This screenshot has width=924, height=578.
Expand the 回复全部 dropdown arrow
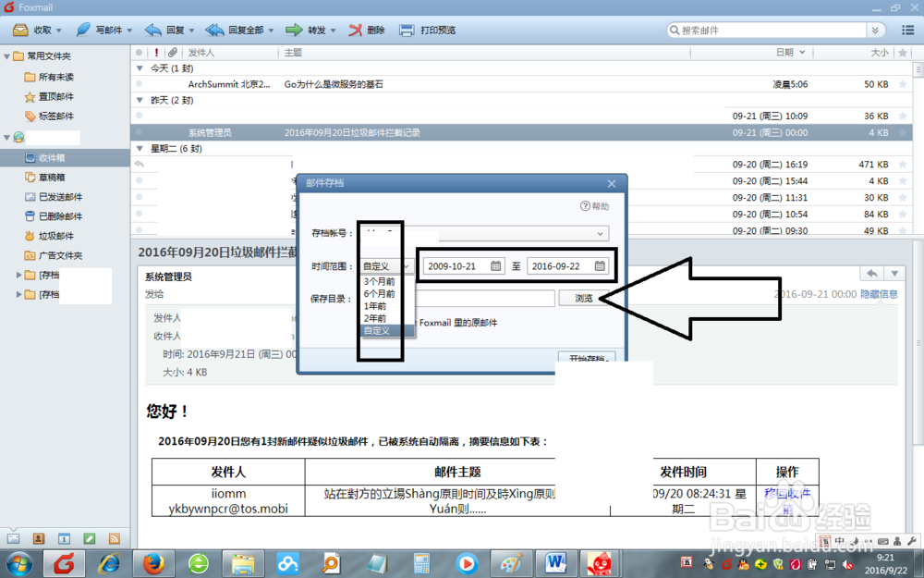[x=271, y=31]
